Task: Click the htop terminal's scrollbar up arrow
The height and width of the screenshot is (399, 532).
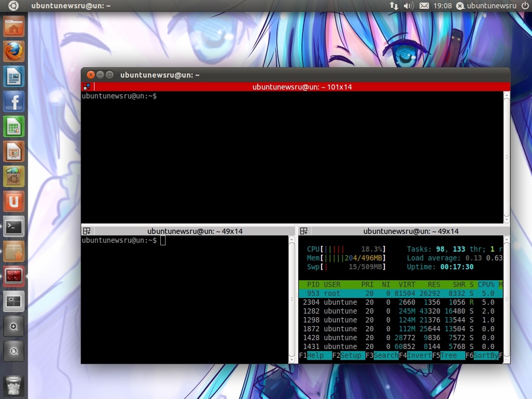Action: click(506, 239)
